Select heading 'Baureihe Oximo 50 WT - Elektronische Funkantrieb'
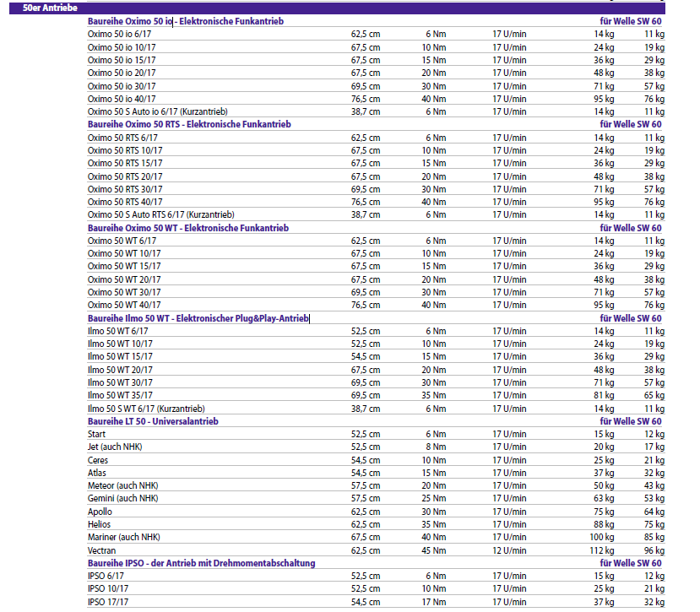 [x=188, y=228]
